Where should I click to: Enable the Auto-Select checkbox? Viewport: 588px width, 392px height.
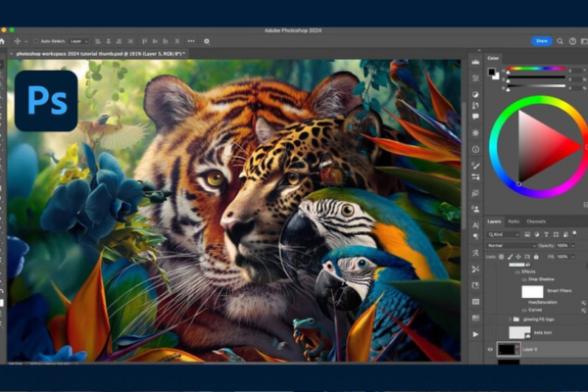point(35,41)
